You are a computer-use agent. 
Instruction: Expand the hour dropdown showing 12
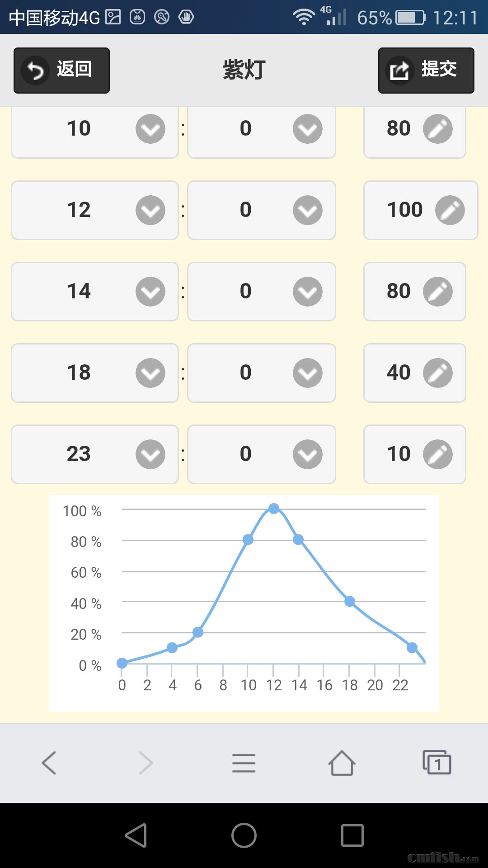click(x=150, y=210)
